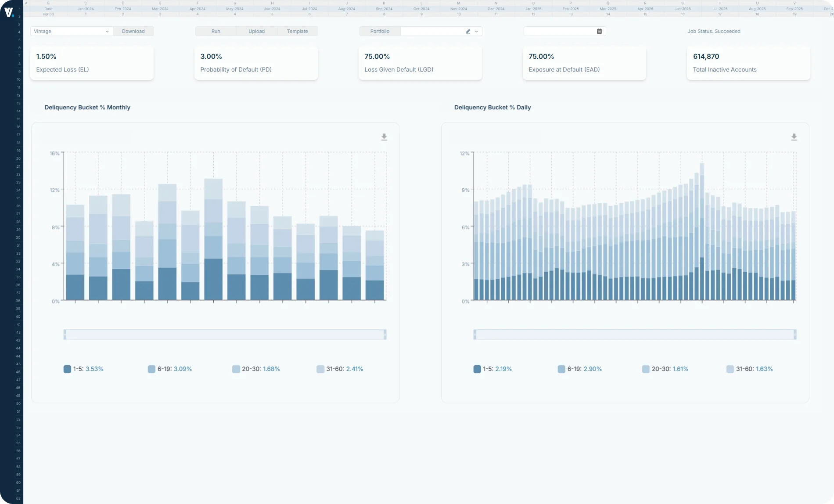Open the Vintage dropdown
This screenshot has width=834, height=504.
(71, 31)
